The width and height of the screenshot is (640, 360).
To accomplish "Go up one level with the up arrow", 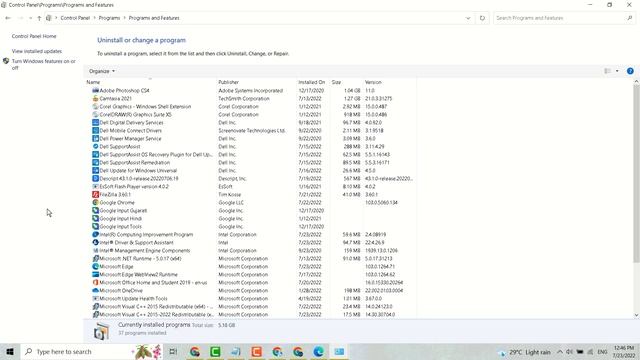I will click(x=39, y=18).
